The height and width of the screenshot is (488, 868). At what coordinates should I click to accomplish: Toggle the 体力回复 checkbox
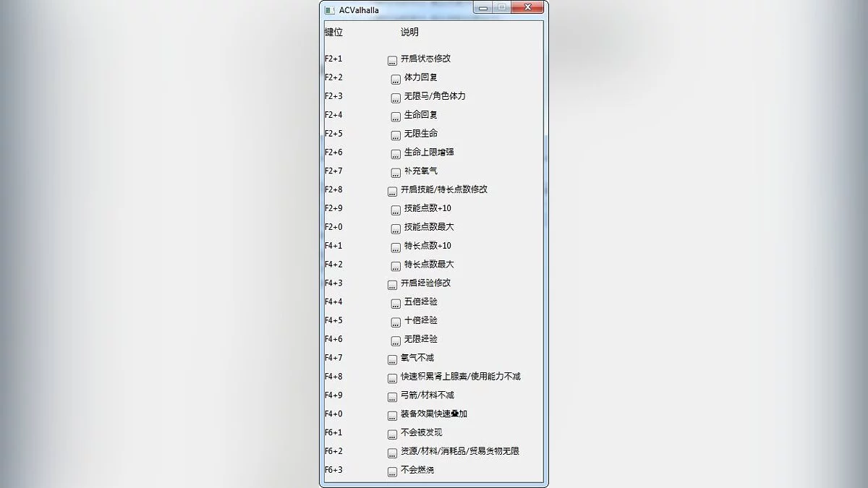[396, 80]
